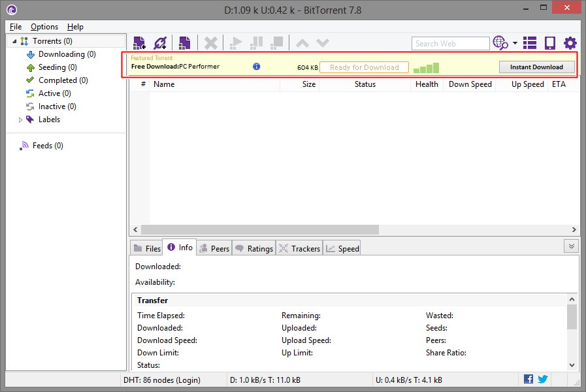This screenshot has height=392, width=586.
Task: Click Add Torrent from URL icon
Action: (160, 43)
